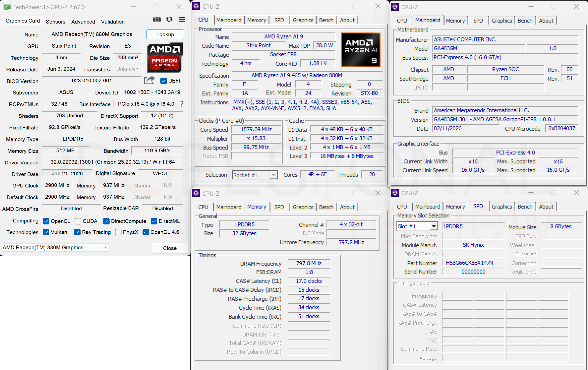Switch to the Sensors tab in GPU-Z
The width and height of the screenshot is (588, 370).
(x=56, y=22)
